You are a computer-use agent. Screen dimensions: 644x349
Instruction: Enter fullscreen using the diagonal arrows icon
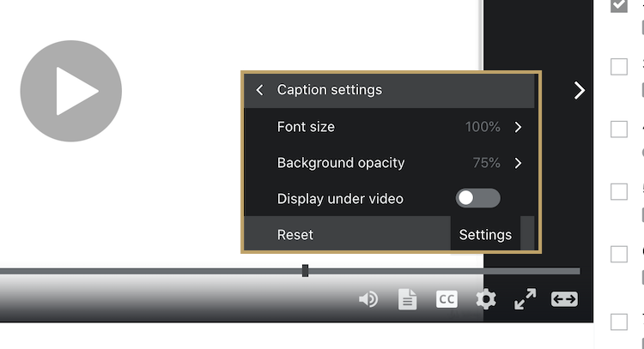[x=525, y=299]
